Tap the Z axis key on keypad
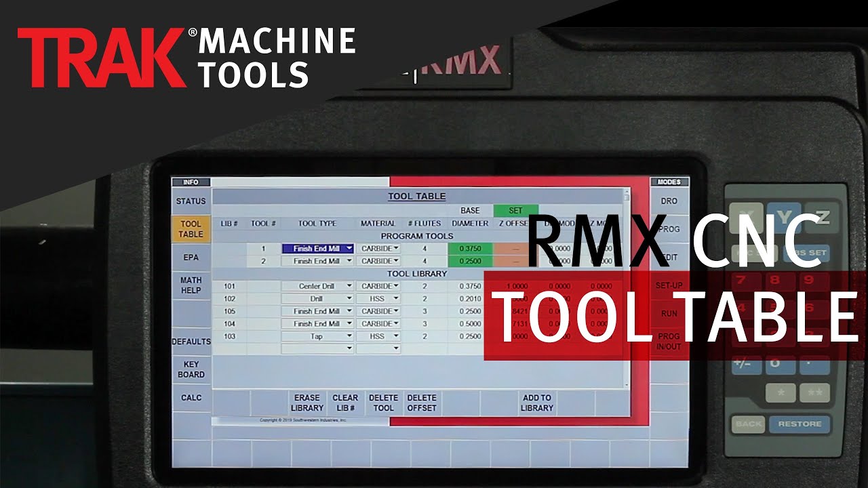Viewport: 868px width, 488px height. [x=823, y=218]
